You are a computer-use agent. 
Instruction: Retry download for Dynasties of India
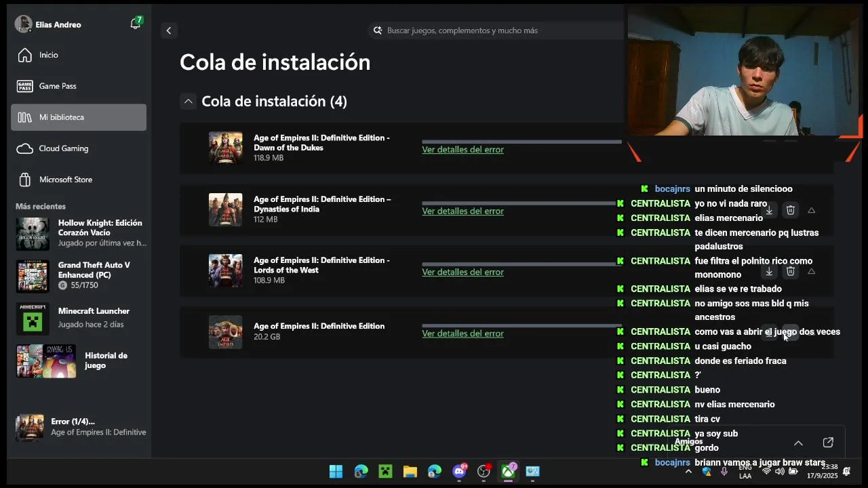coord(769,211)
